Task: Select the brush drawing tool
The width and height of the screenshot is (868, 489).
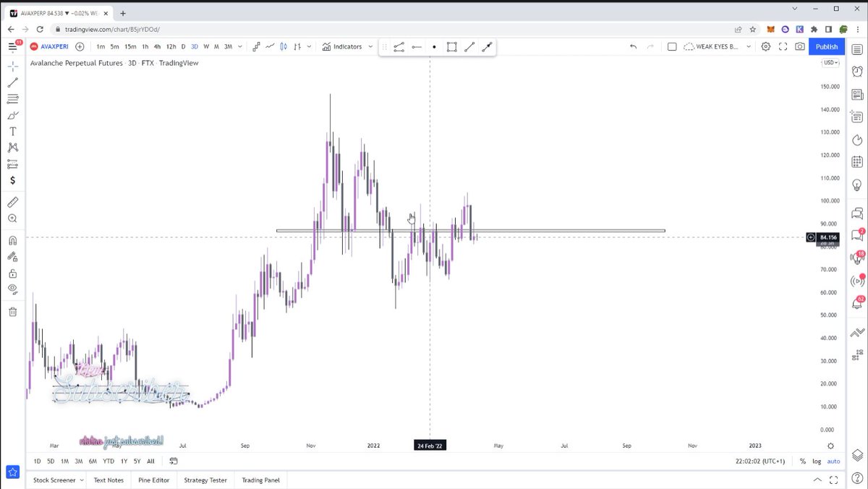Action: click(x=12, y=115)
